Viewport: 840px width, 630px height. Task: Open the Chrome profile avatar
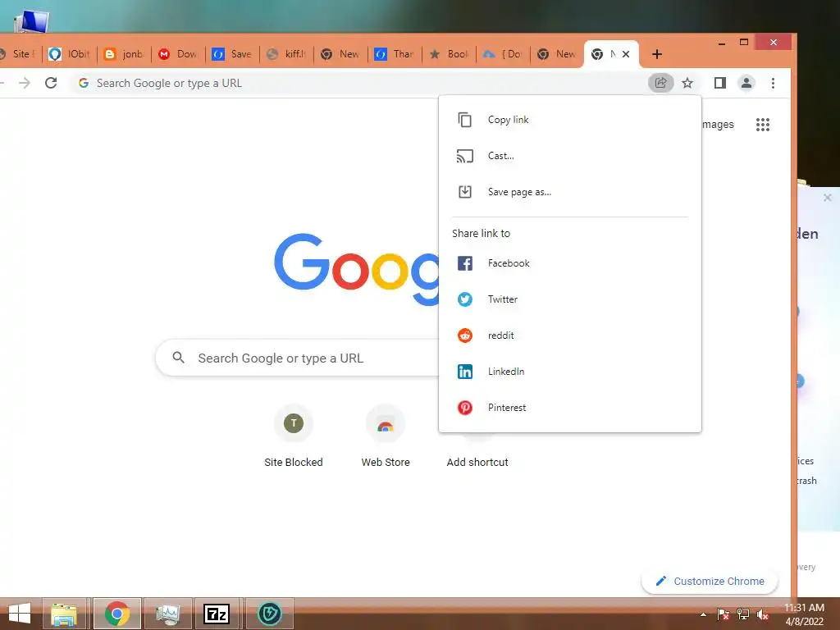746,83
